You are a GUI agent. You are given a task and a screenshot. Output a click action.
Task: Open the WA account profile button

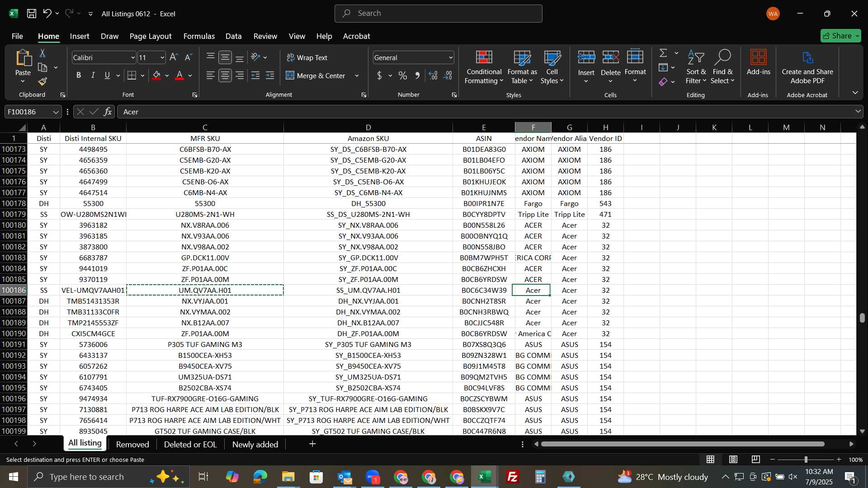pos(773,14)
